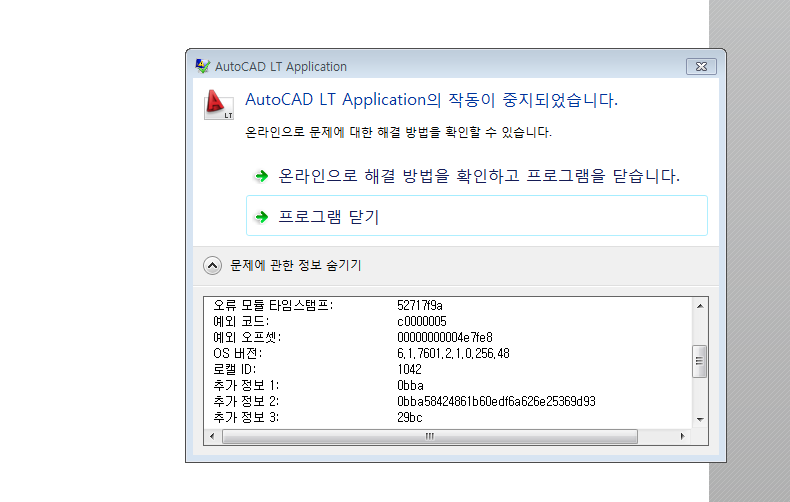The width and height of the screenshot is (790, 502).
Task: Click the 문제에 관한 정보 숨기기 label
Action: tap(295, 266)
